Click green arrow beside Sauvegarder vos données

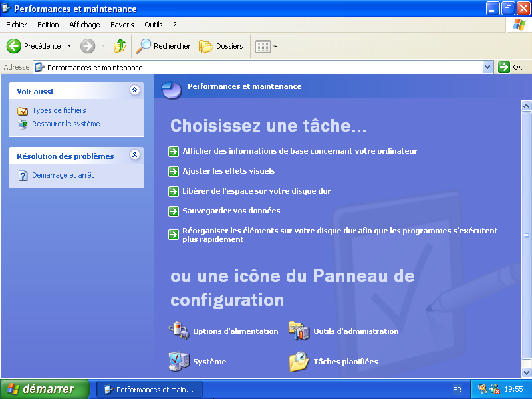(x=174, y=211)
